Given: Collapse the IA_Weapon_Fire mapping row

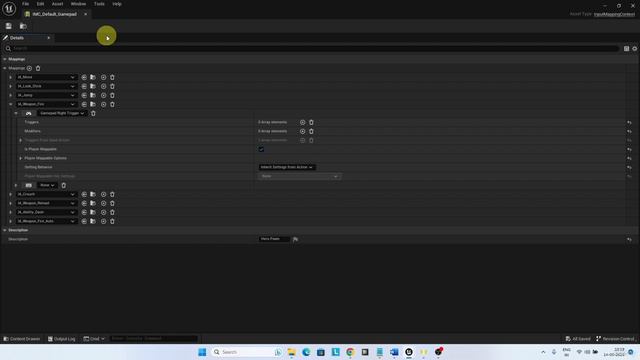Looking at the screenshot, I should point(11,104).
